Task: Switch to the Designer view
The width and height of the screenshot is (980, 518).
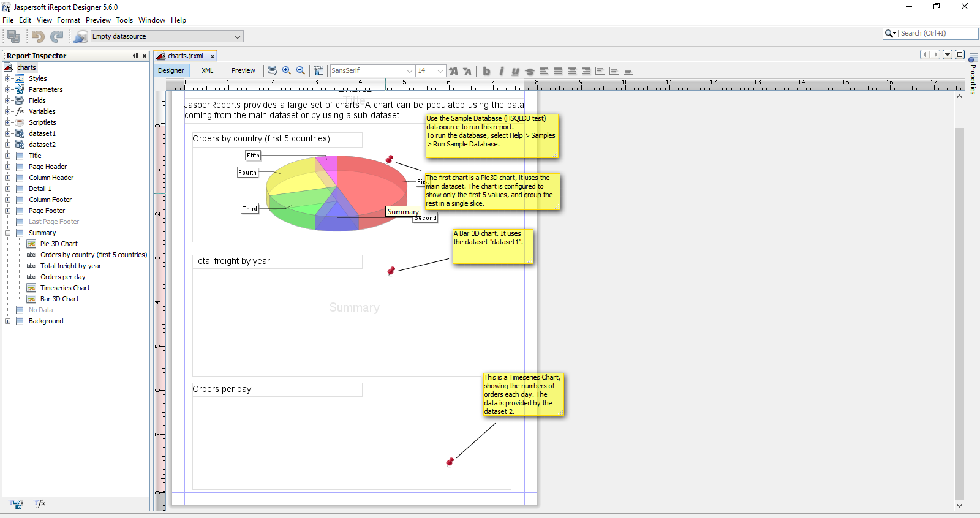Action: pyautogui.click(x=171, y=70)
